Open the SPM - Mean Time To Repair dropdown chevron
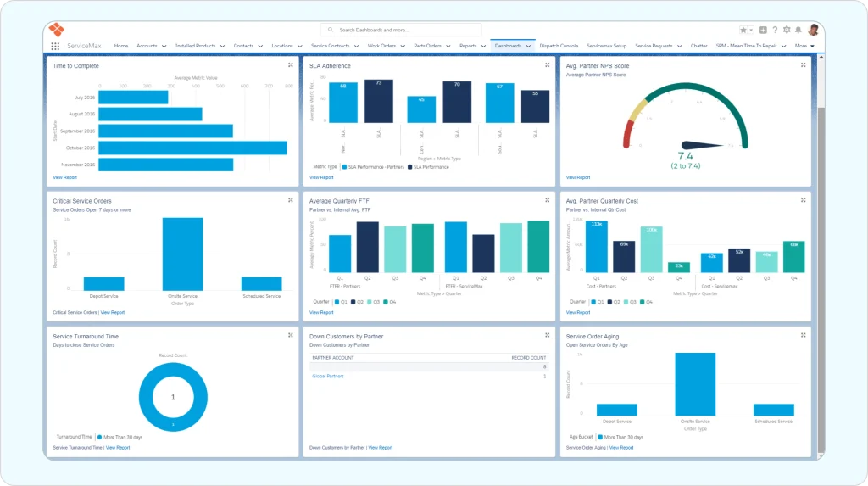Viewport: 868px width, 486px height. (x=783, y=47)
